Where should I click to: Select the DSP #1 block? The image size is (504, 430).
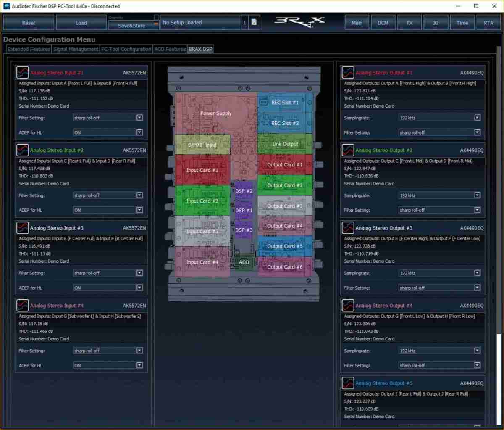coord(244,210)
